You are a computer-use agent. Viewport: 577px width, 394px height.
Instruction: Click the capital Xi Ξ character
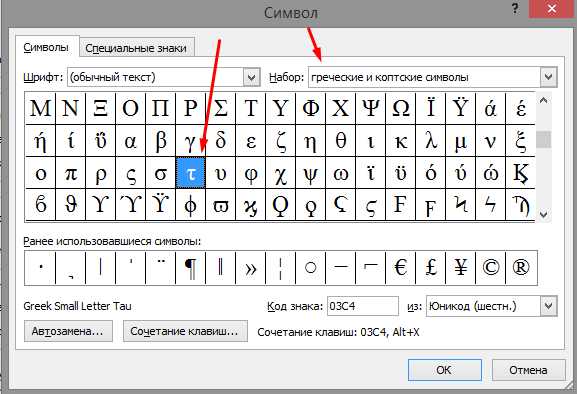100,108
